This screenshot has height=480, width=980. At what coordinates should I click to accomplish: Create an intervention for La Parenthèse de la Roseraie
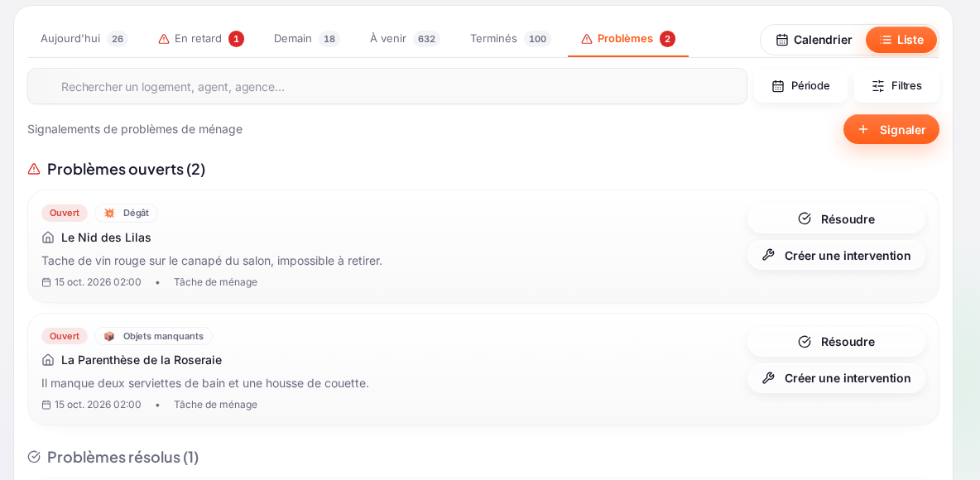(x=836, y=377)
